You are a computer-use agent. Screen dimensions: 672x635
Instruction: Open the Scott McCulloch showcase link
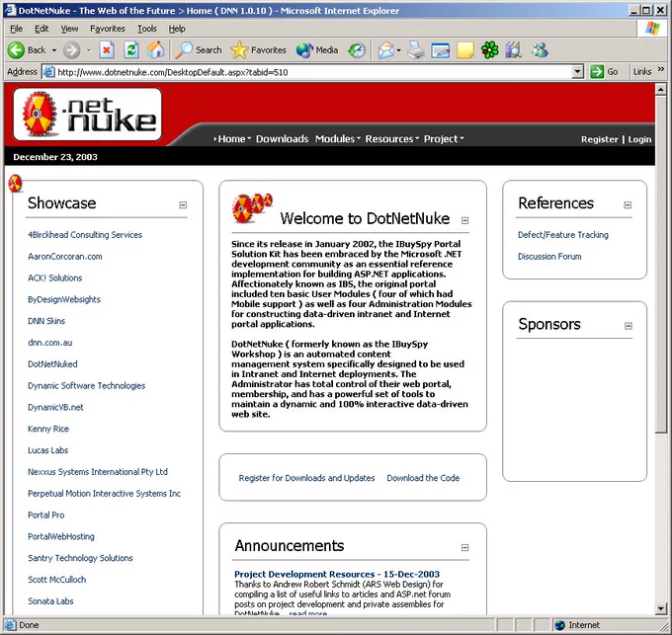point(56,580)
